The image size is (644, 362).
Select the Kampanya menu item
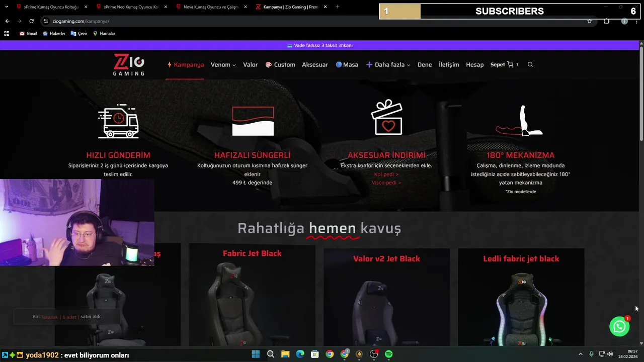point(185,64)
